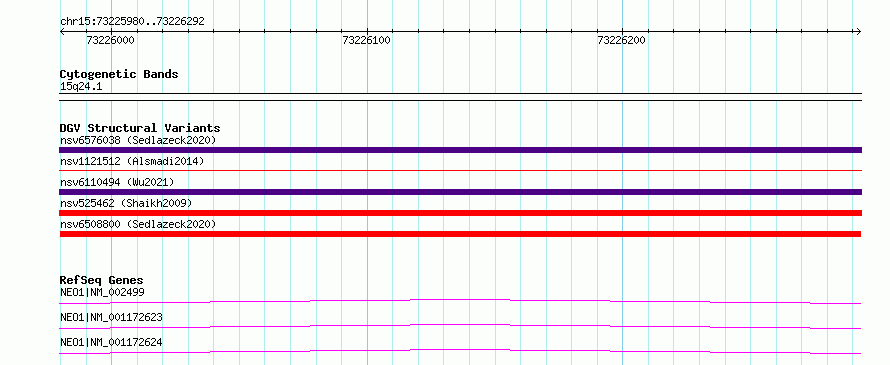890x365 pixels.
Task: Select the purple nsv6576038 variant bar
Action: tap(460, 150)
